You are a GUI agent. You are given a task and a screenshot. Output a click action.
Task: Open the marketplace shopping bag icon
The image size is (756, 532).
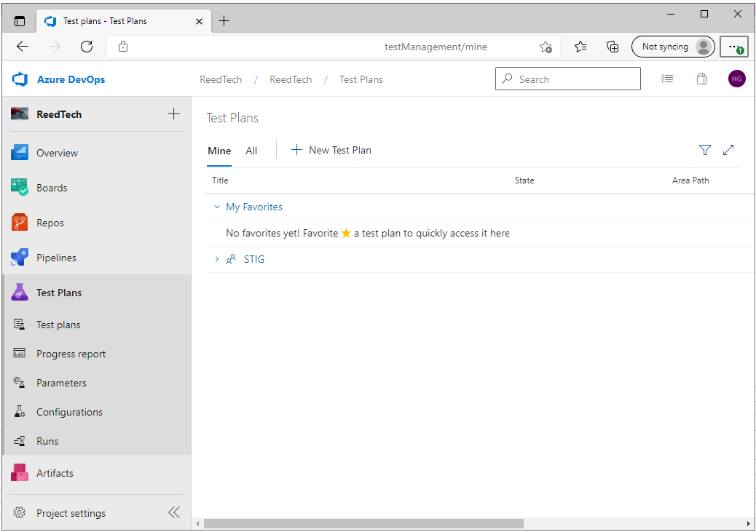[701, 79]
